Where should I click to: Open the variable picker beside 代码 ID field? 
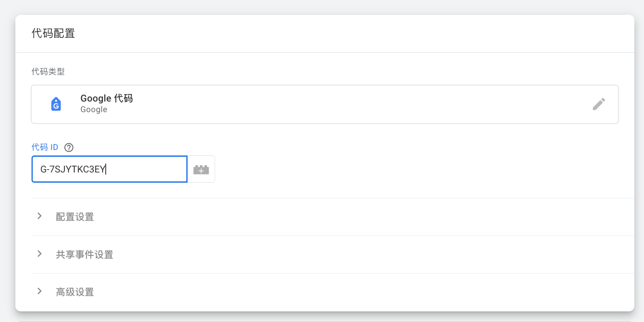[x=201, y=169]
